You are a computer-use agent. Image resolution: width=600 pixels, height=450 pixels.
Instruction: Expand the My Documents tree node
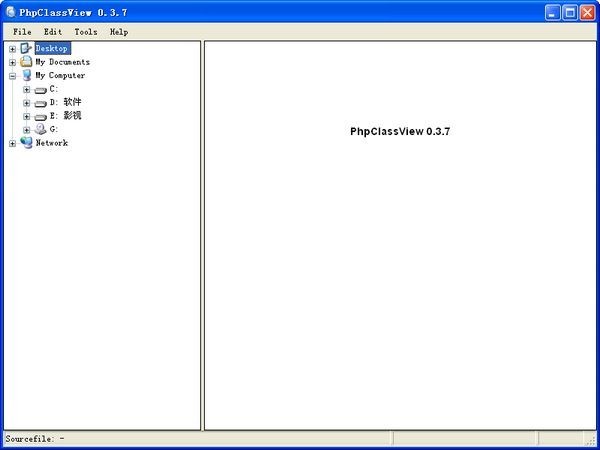[13, 62]
